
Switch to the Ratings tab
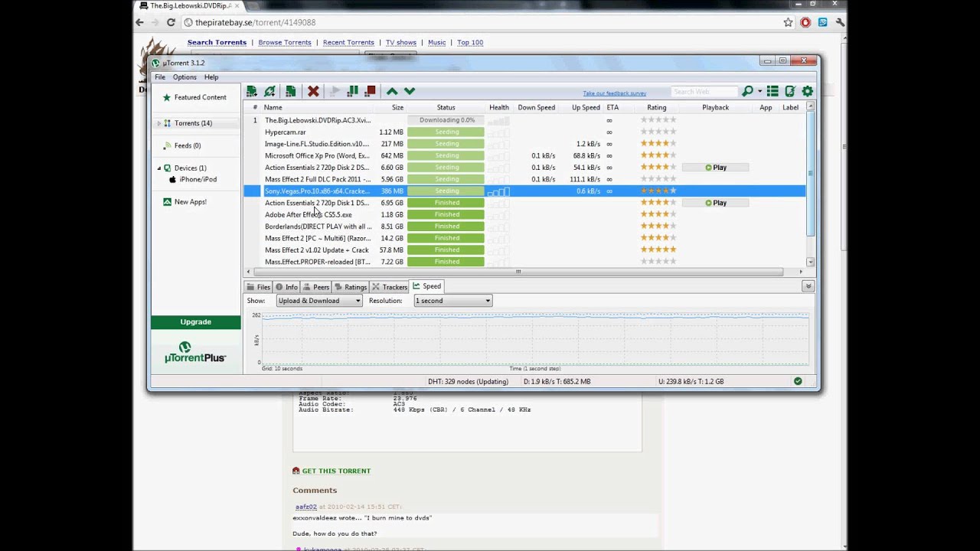(x=351, y=287)
